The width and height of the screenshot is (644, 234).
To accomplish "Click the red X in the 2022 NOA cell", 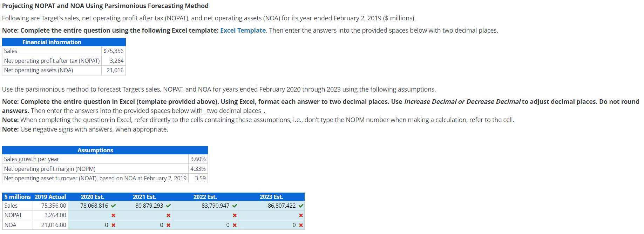I will pos(235,225).
